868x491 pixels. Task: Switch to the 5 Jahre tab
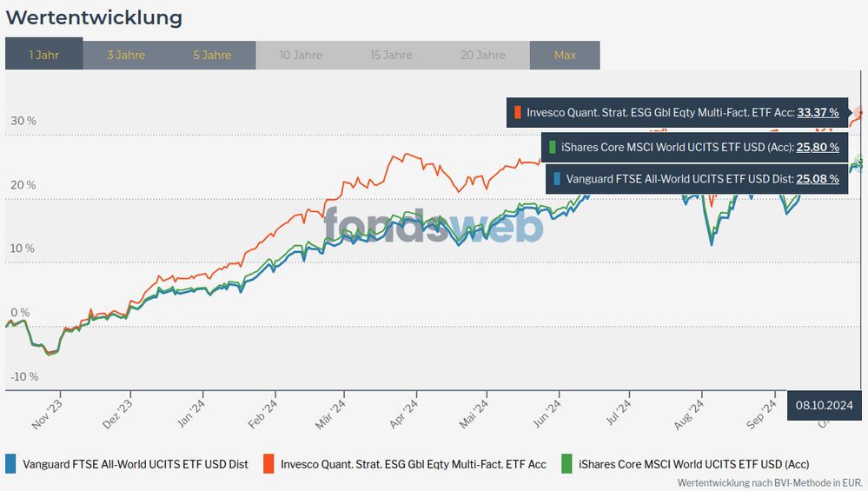213,56
